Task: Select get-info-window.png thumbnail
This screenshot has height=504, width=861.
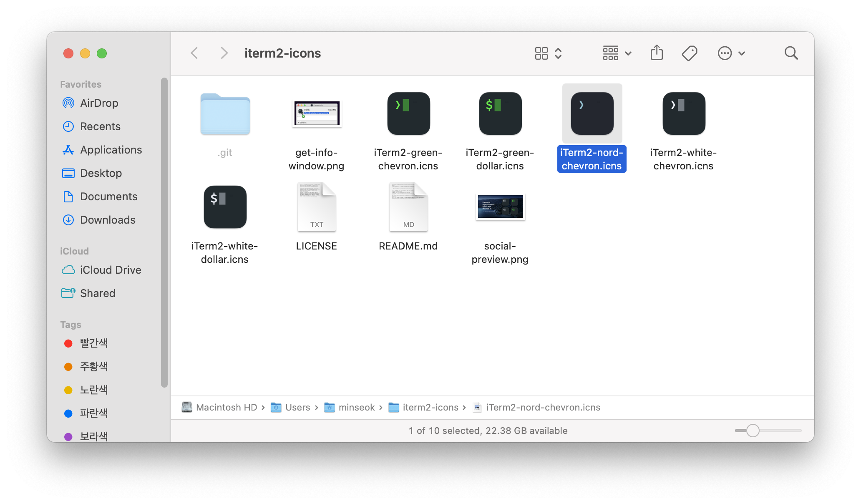Action: coord(317,113)
